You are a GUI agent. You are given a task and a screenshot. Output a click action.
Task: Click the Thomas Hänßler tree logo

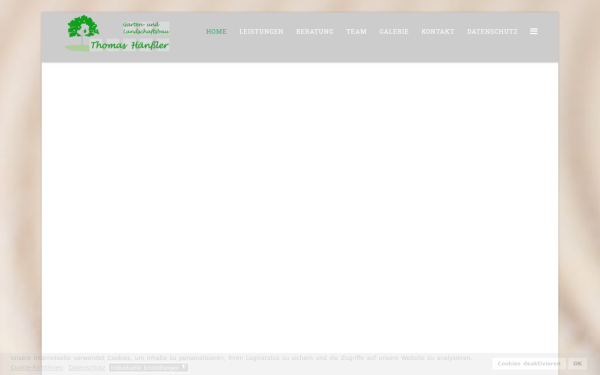pyautogui.click(x=117, y=33)
